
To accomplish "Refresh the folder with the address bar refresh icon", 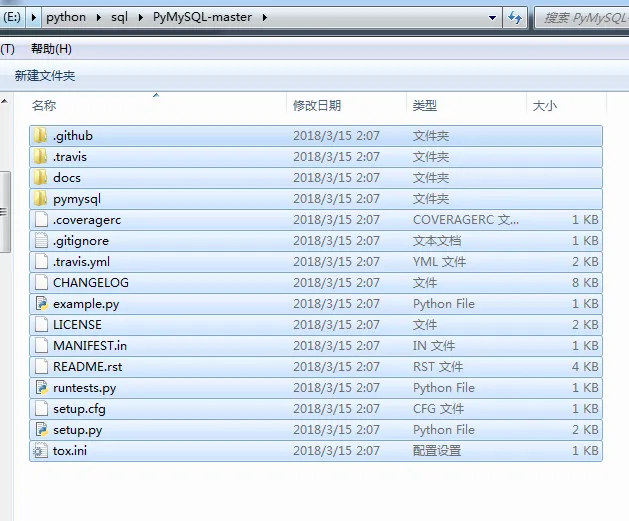I will [x=515, y=17].
